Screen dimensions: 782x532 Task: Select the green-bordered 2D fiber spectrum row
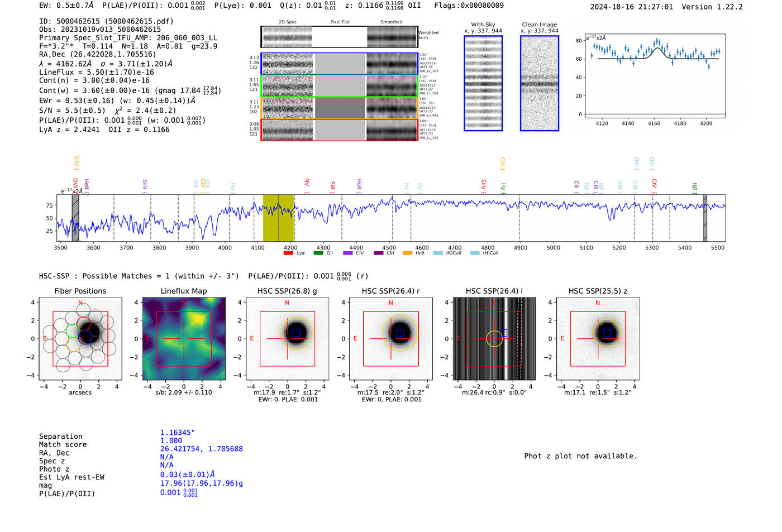tap(339, 85)
